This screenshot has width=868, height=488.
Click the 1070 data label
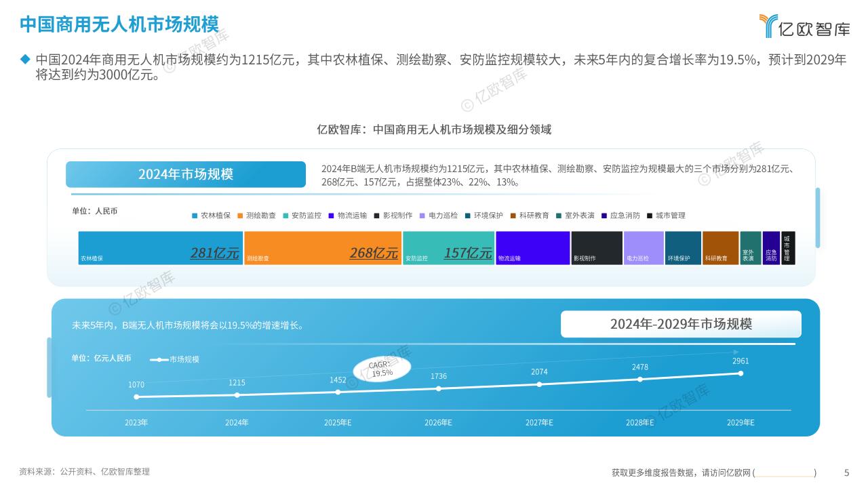tap(136, 385)
